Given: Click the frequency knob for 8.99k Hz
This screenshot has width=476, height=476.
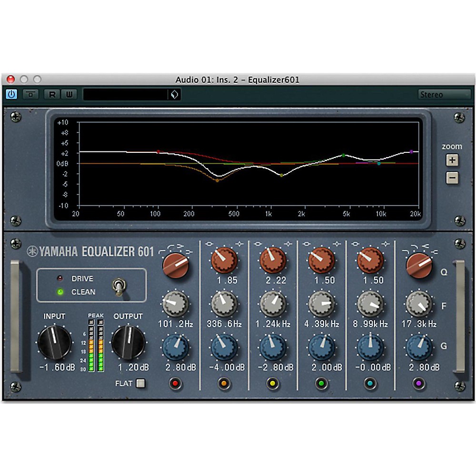Looking at the screenshot, I should click(x=370, y=304).
